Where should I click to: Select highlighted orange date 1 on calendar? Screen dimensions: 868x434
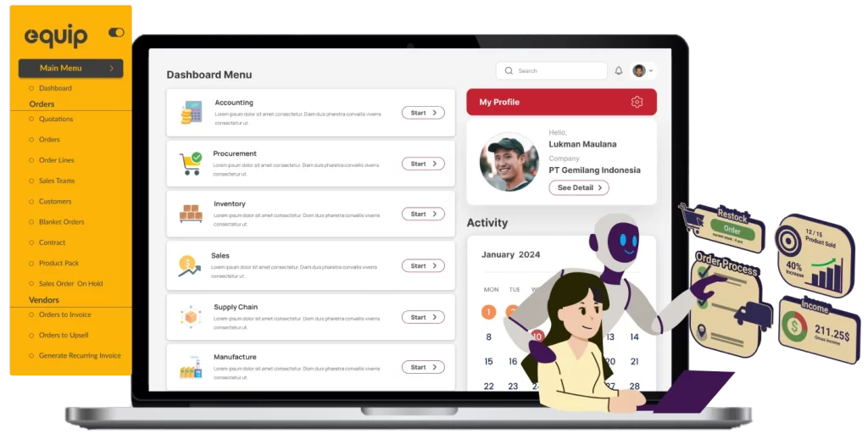pos(488,312)
